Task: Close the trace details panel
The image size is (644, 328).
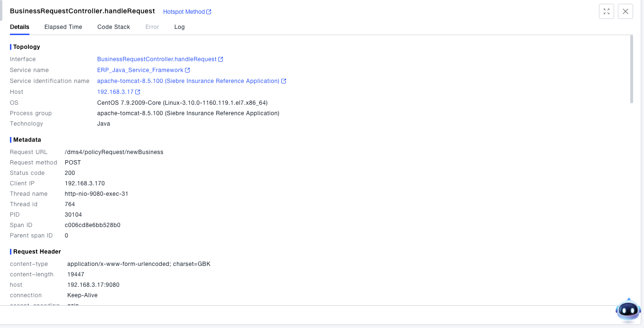Action: tap(626, 11)
